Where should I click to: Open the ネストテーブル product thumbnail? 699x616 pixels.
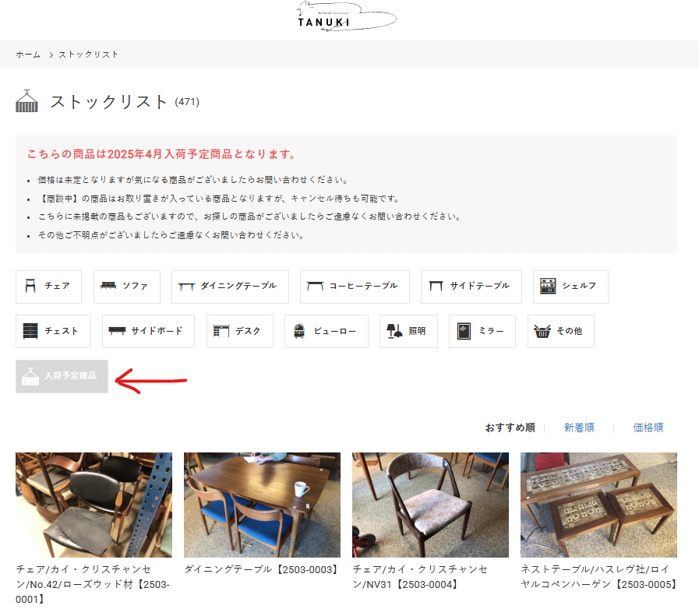point(598,505)
